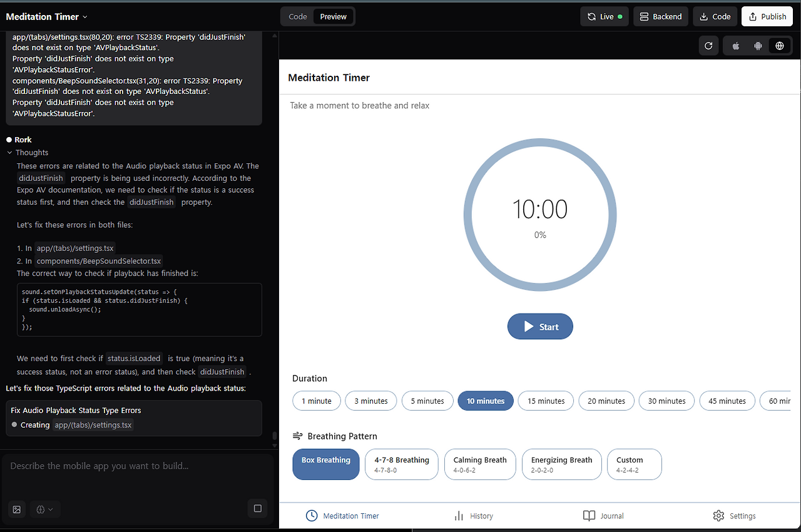The width and height of the screenshot is (801, 532).
Task: Click the chat scrollbar down arrow
Action: (274, 445)
